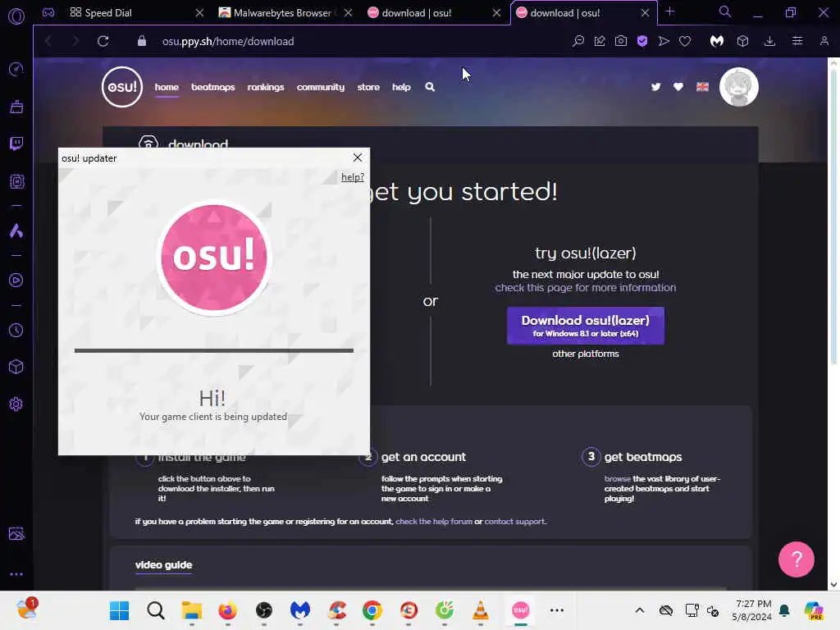Click the edit page pencil icon in address bar
Screen dimensions: 840x630
pos(600,41)
